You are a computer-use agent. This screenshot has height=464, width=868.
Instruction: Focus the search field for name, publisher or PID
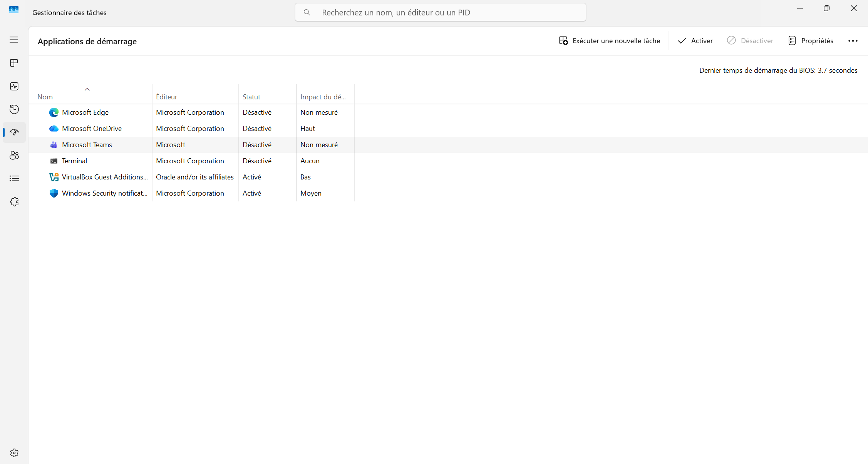coord(441,12)
